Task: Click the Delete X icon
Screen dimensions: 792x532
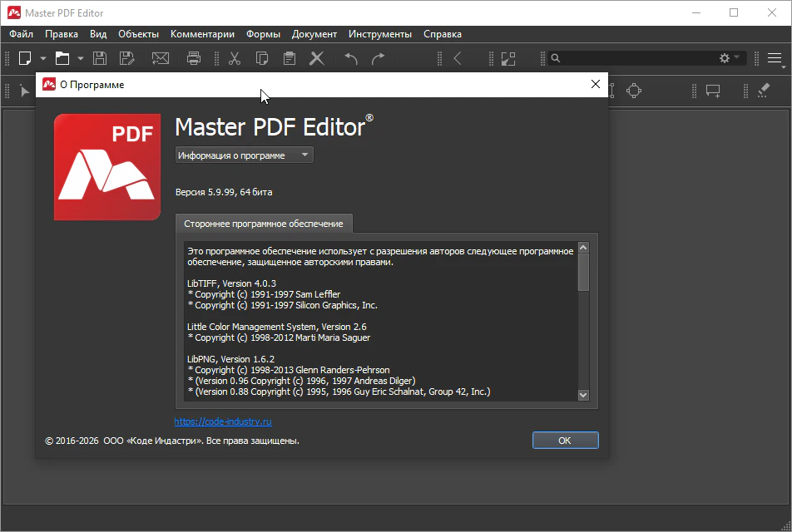Action: [317, 58]
